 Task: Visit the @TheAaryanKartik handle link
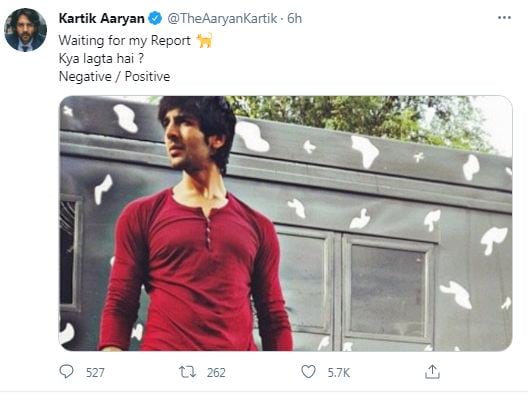pos(222,18)
